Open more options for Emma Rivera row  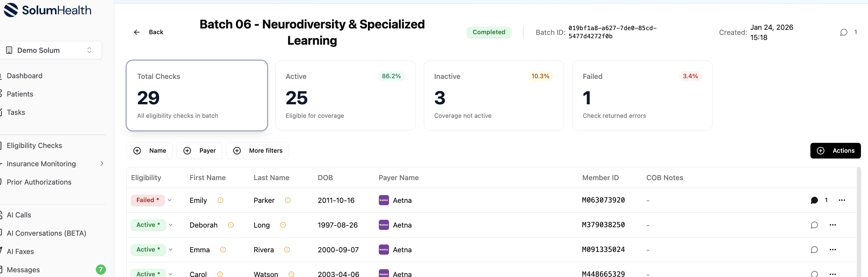[833, 250]
